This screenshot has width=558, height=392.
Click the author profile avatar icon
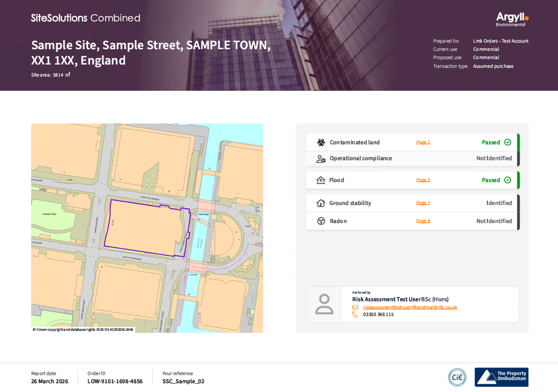[x=324, y=304]
